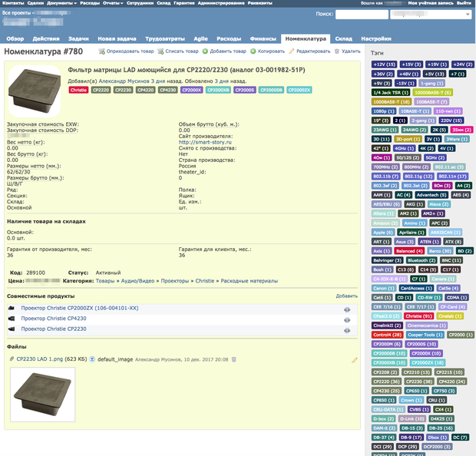Open Администрирование in the top menu

(221, 3)
